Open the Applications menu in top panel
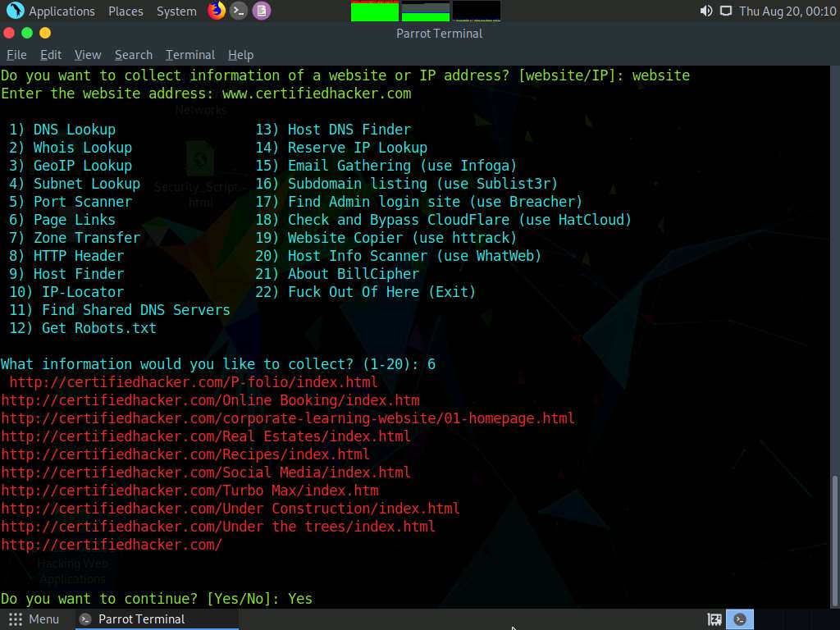The image size is (840, 630). coord(62,11)
